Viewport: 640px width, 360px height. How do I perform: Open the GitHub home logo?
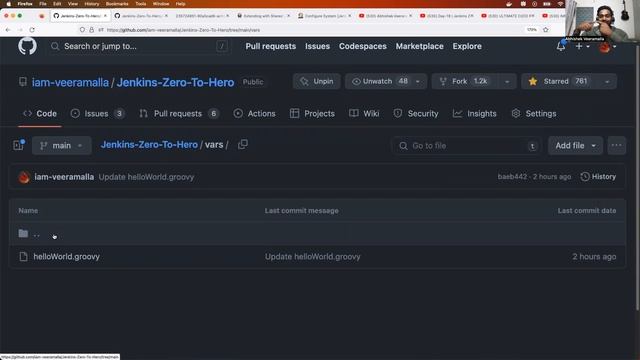27,46
